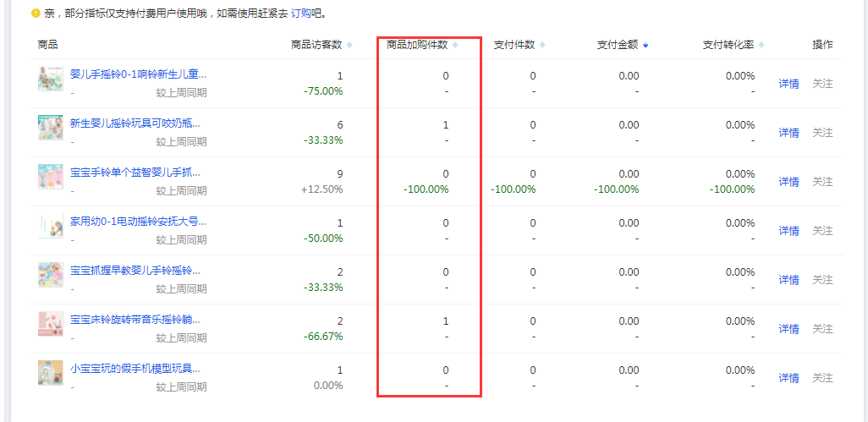Select the +12.50% visitor change value
The height and width of the screenshot is (422, 868).
tap(322, 189)
